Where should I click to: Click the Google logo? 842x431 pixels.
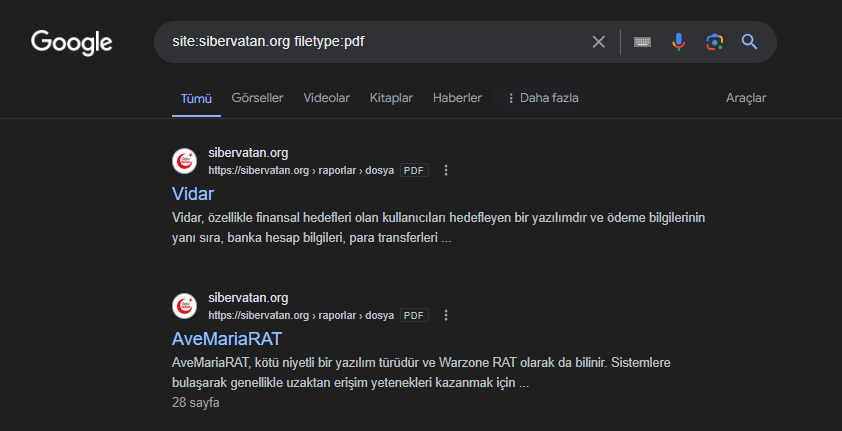click(x=72, y=42)
